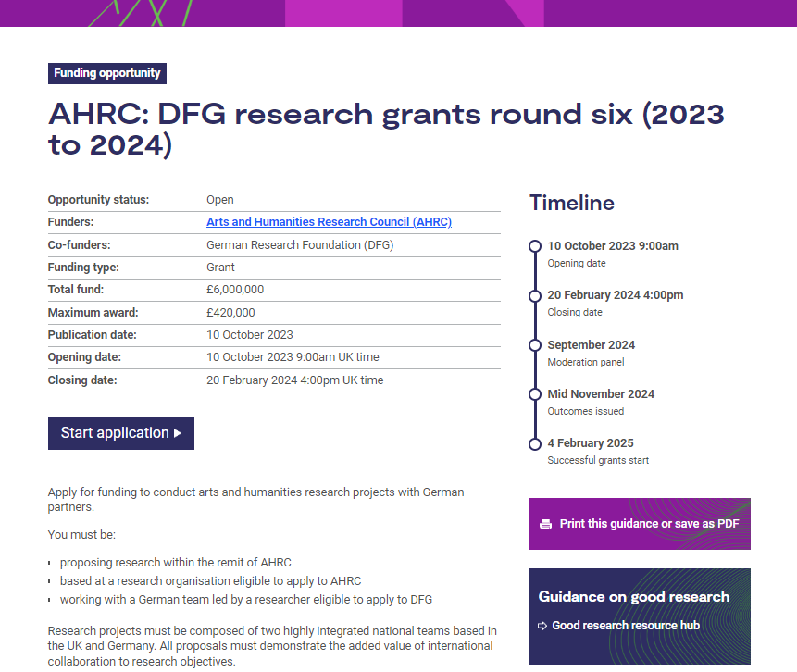Image resolution: width=797 pixels, height=672 pixels.
Task: Click the 4 February 2025 timeline circle
Action: pyautogui.click(x=535, y=444)
